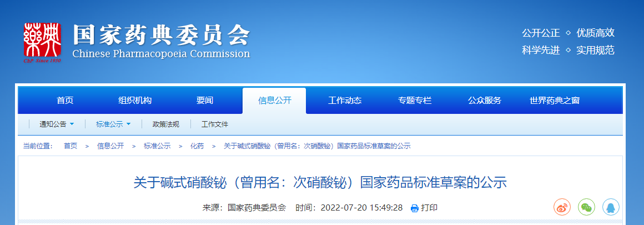Click the slogan 科学先进
The width and height of the screenshot is (644, 225).
[541, 51]
